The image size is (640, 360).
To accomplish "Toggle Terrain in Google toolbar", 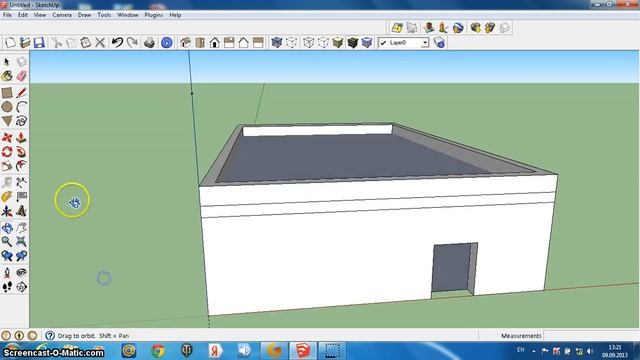I will click(x=412, y=28).
